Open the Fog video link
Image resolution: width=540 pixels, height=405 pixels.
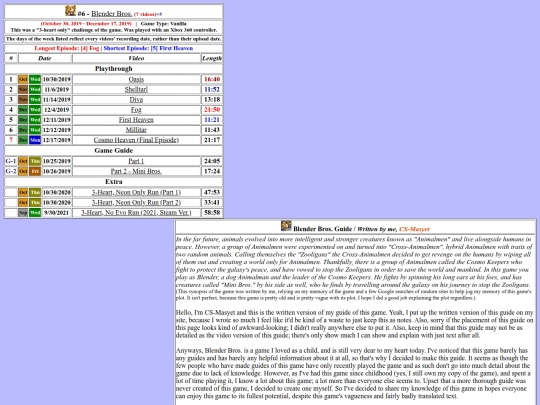tap(136, 110)
